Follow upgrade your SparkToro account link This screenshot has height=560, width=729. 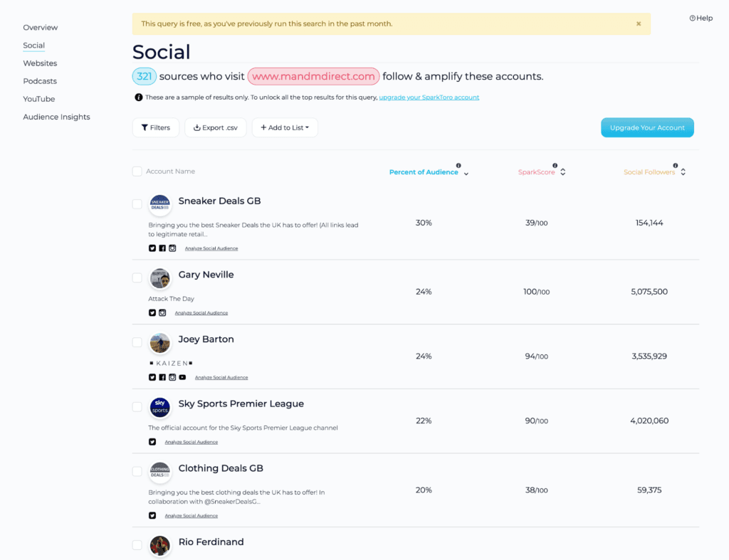(429, 97)
